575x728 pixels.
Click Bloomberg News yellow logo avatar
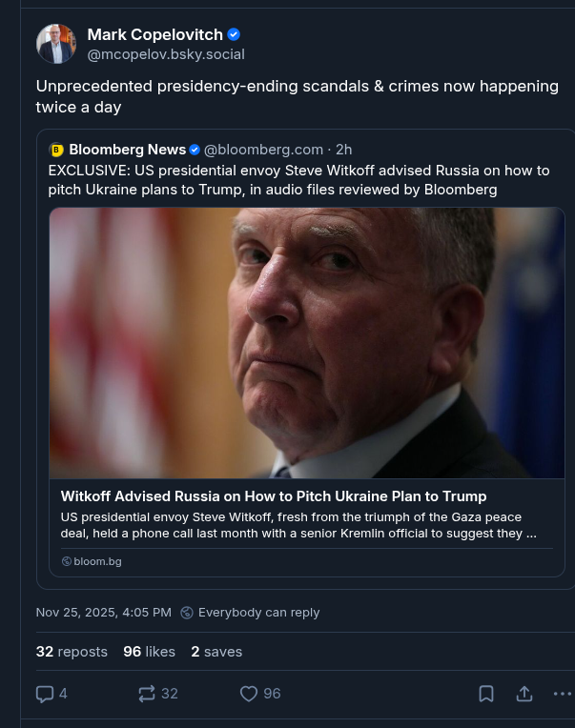coord(57,150)
